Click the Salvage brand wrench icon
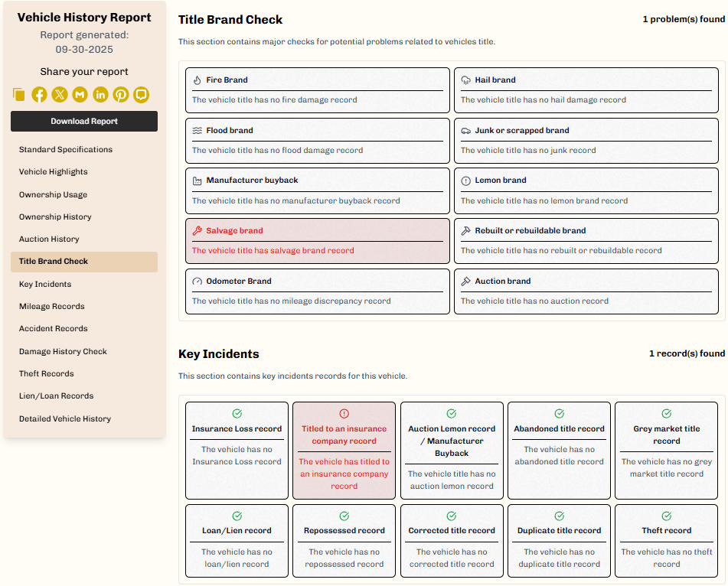The width and height of the screenshot is (728, 586). pos(197,230)
